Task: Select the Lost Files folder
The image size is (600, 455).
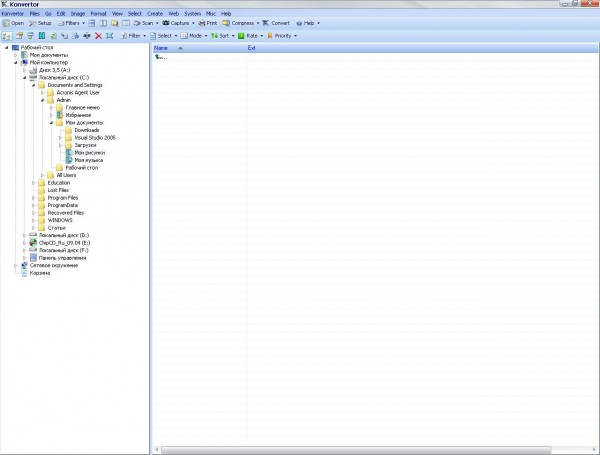Action: pyautogui.click(x=58, y=190)
